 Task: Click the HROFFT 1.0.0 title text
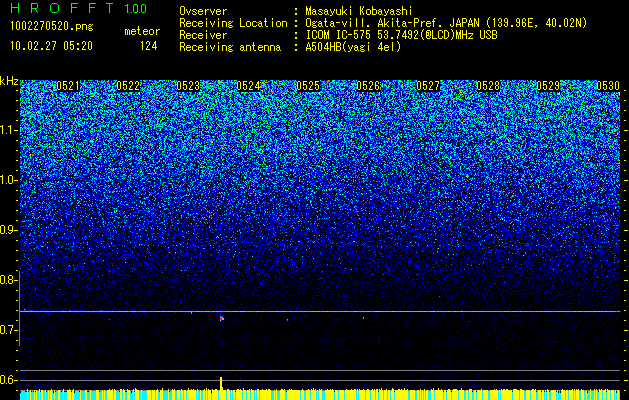tap(78, 8)
